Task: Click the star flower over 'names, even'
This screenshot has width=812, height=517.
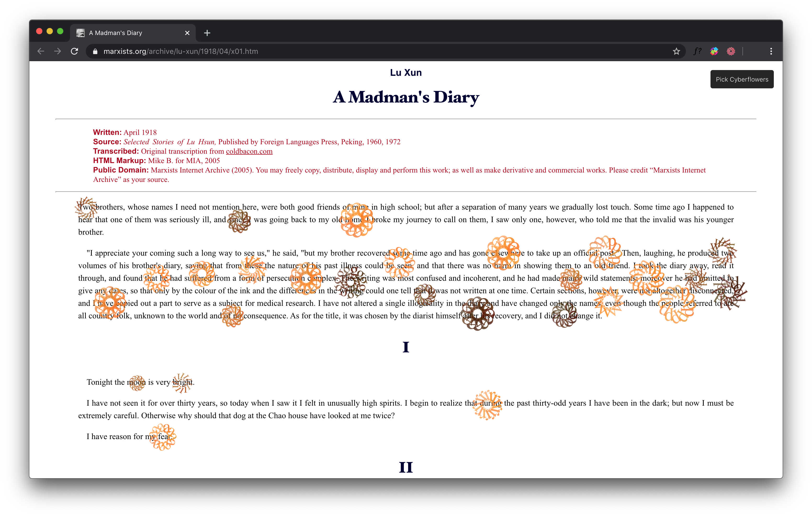Action: pos(608,302)
